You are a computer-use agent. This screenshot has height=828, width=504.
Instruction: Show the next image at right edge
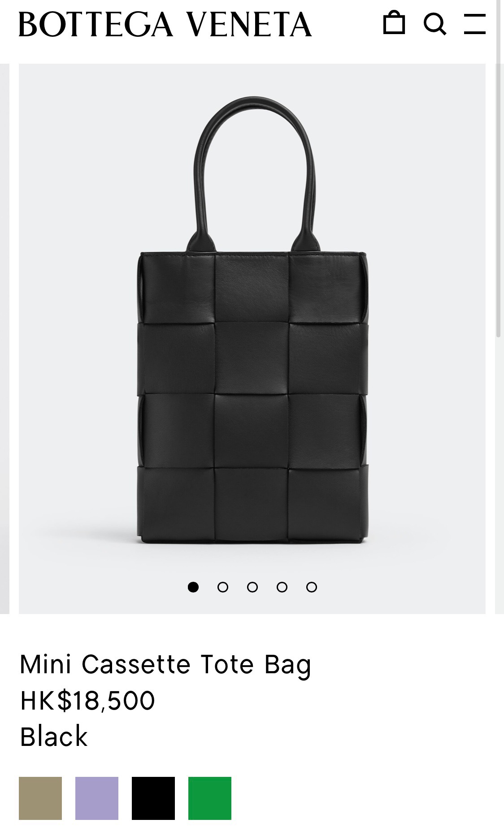pyautogui.click(x=499, y=339)
